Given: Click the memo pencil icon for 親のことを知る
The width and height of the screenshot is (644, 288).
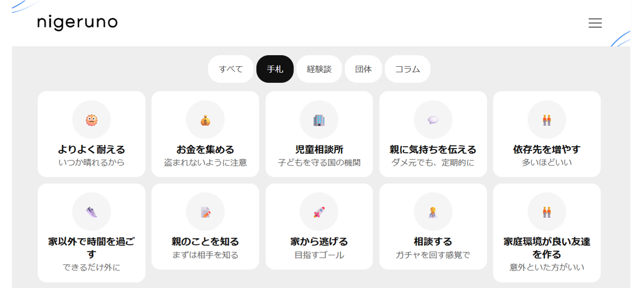Looking at the screenshot, I should click(205, 212).
